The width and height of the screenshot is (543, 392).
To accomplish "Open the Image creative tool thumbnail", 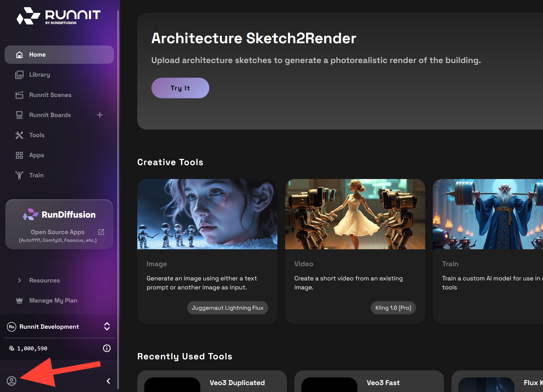I will tap(207, 214).
